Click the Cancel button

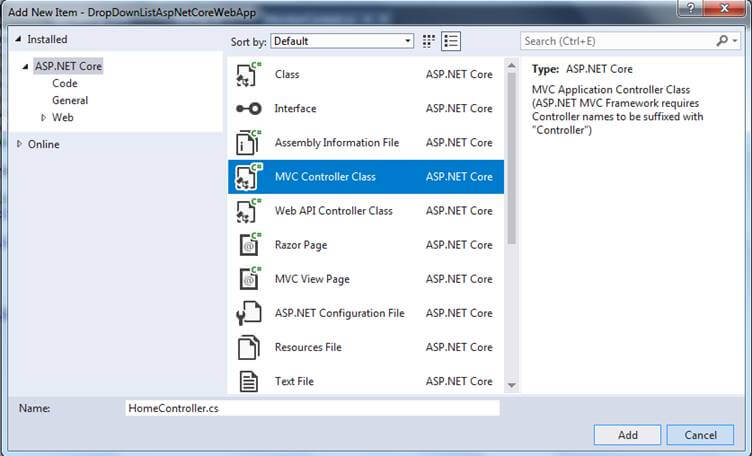[700, 435]
